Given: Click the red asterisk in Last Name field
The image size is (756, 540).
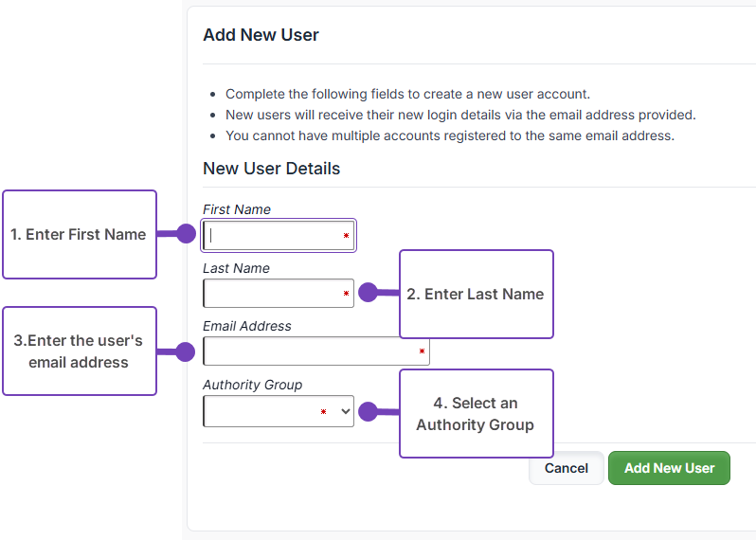Looking at the screenshot, I should tap(346, 295).
